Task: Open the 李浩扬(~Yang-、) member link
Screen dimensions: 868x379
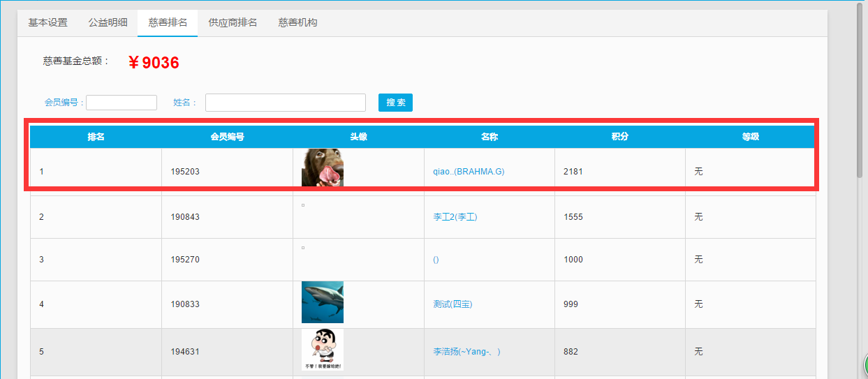Action: (x=466, y=352)
